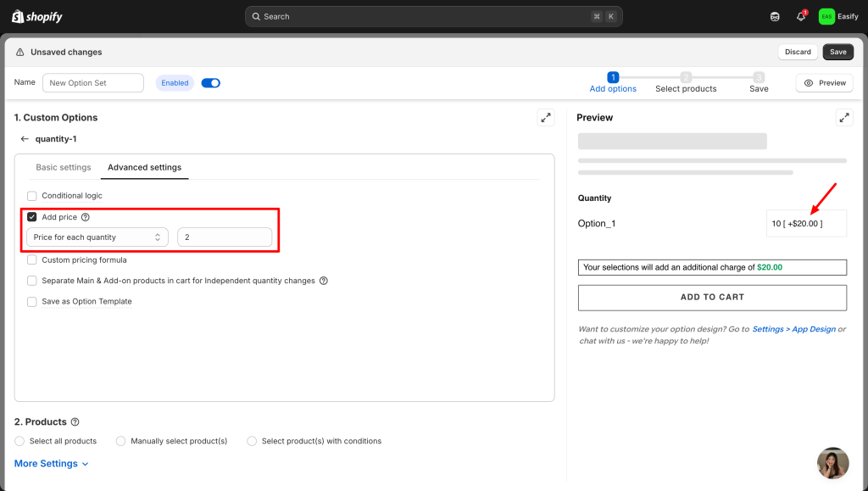
Task: Toggle the Enabled switch off
Action: click(x=210, y=83)
